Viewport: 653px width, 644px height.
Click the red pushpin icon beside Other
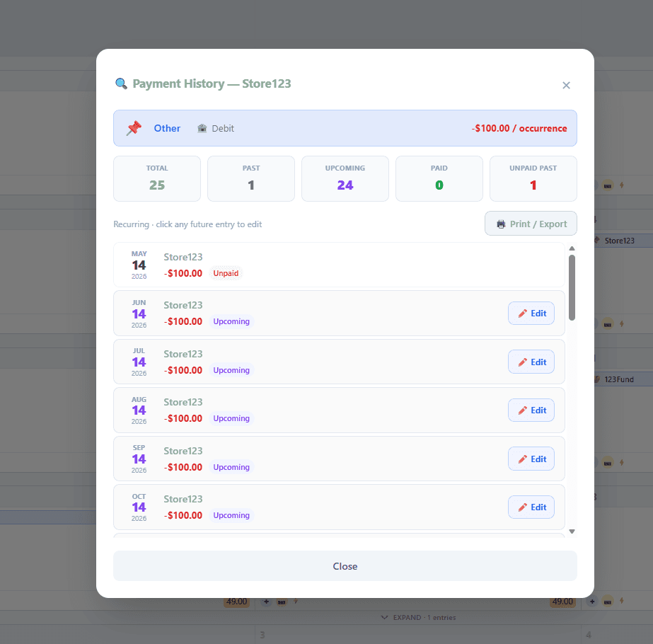pyautogui.click(x=134, y=128)
